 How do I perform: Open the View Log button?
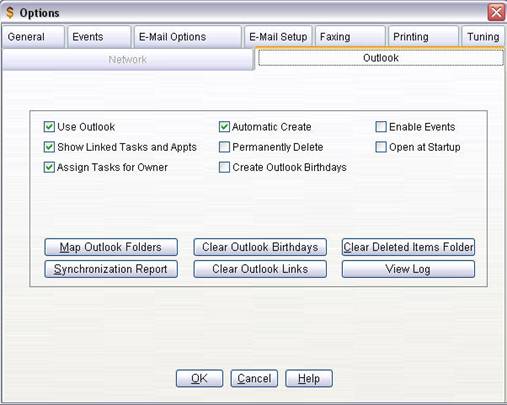coord(408,269)
